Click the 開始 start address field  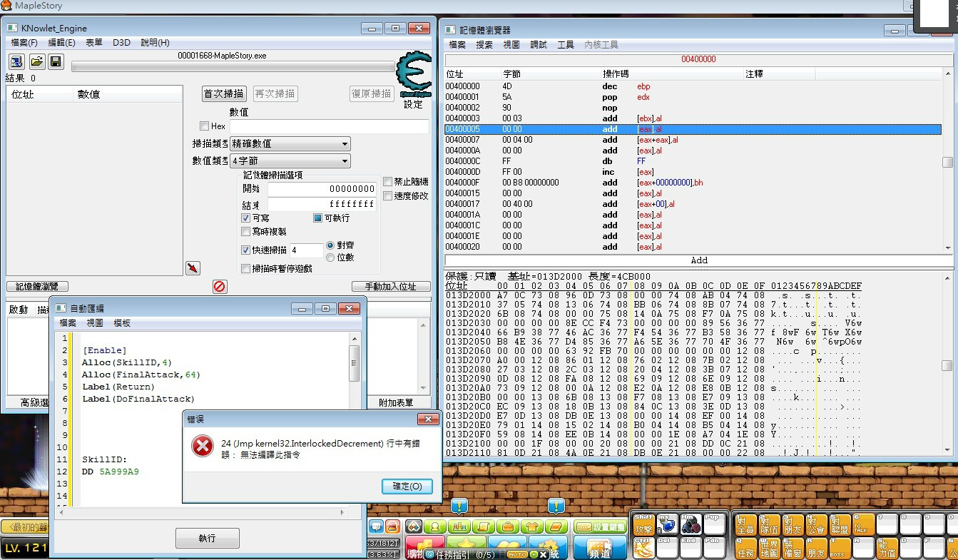click(x=322, y=189)
